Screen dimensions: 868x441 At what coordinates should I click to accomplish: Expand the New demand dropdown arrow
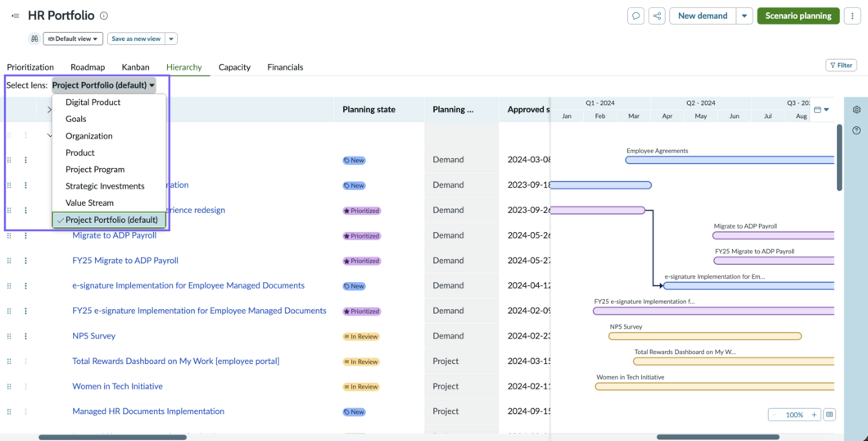tap(744, 16)
